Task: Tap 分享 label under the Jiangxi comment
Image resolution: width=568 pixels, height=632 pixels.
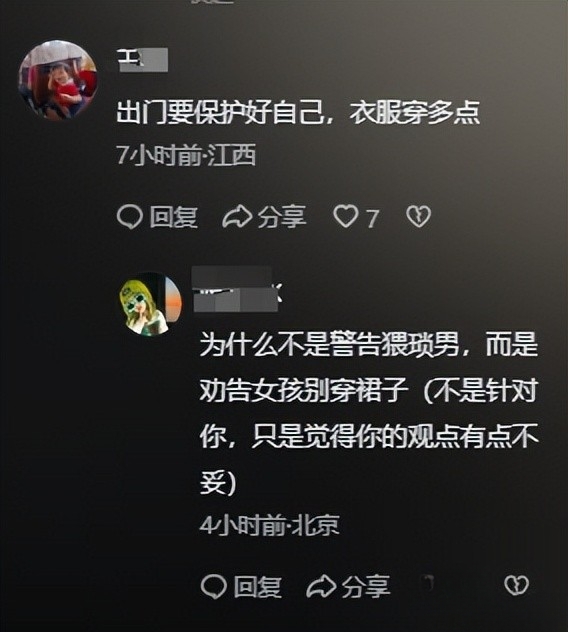Action: coord(282,217)
